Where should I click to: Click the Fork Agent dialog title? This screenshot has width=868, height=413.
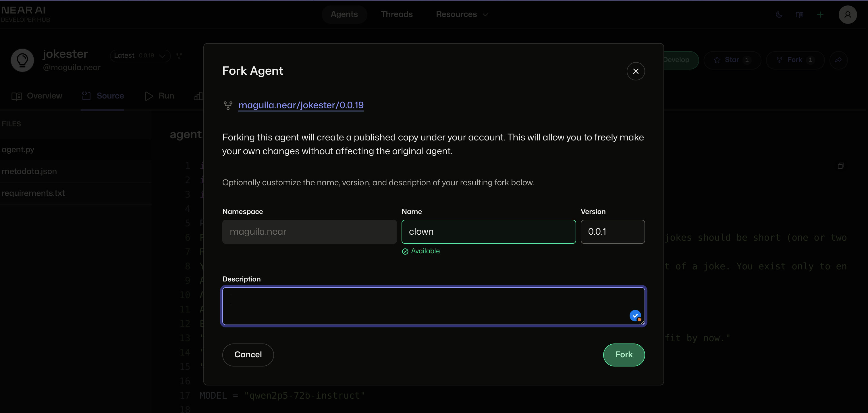pos(252,71)
